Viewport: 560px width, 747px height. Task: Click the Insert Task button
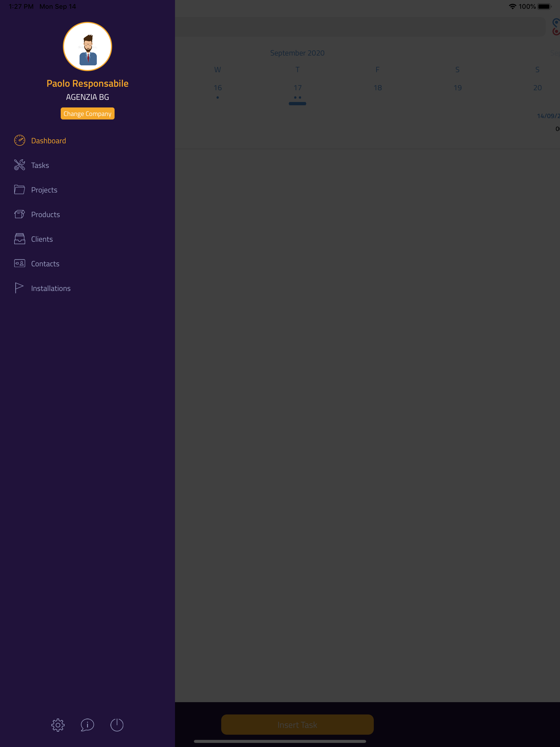(x=297, y=724)
